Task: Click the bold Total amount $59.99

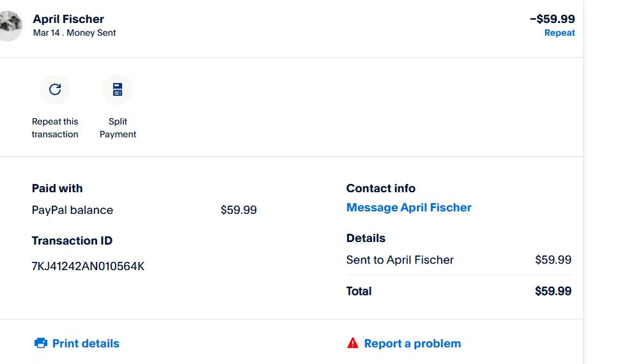Action: (553, 291)
